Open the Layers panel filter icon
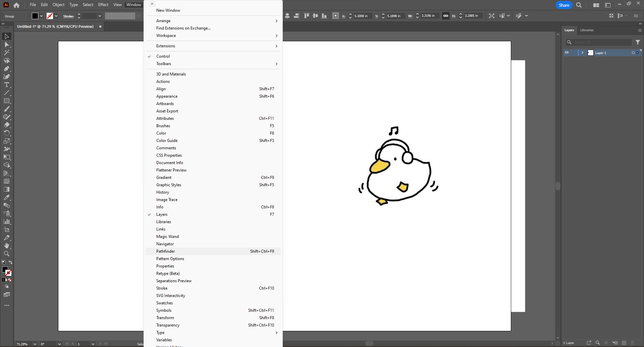Screen dimensions: 644x347 (x=638, y=42)
